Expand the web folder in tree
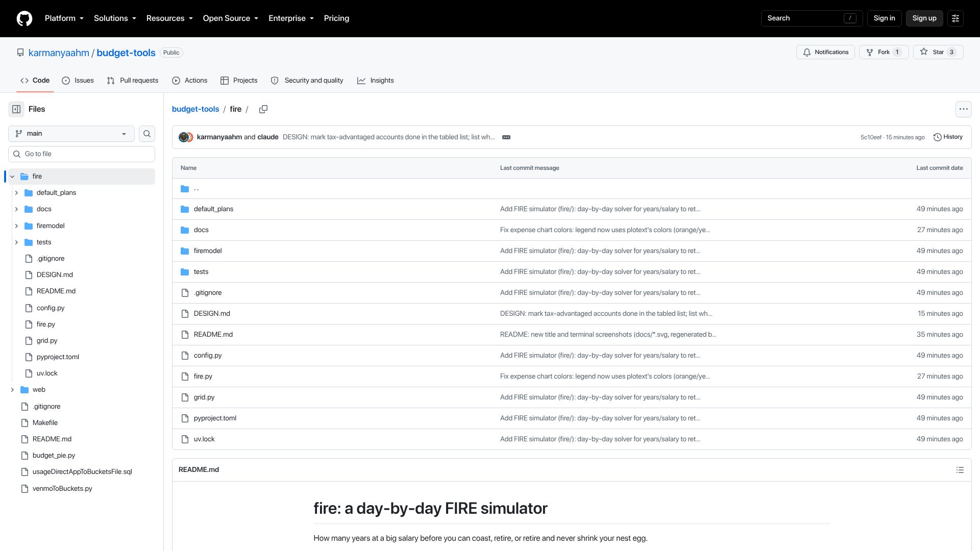The width and height of the screenshot is (980, 551). click(12, 390)
